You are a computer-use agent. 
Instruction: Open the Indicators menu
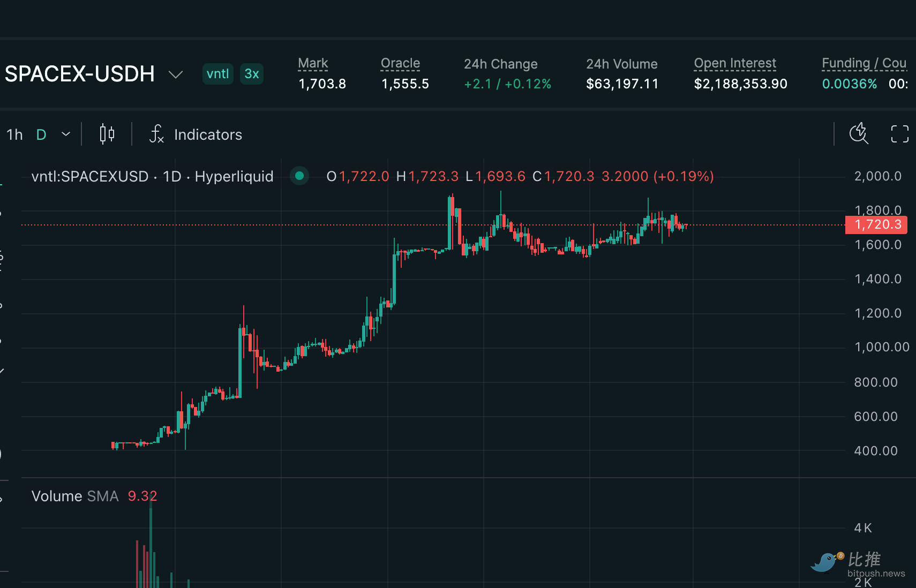208,134
